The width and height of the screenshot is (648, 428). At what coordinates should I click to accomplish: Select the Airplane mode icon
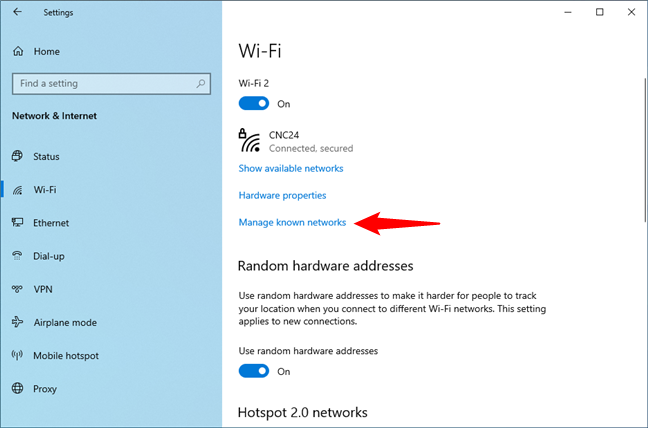click(x=18, y=322)
